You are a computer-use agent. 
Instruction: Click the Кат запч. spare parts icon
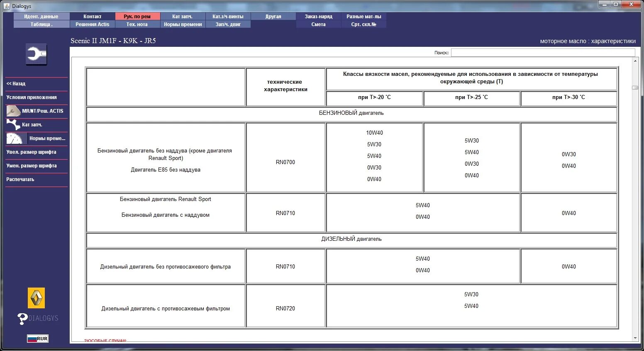[x=13, y=125]
